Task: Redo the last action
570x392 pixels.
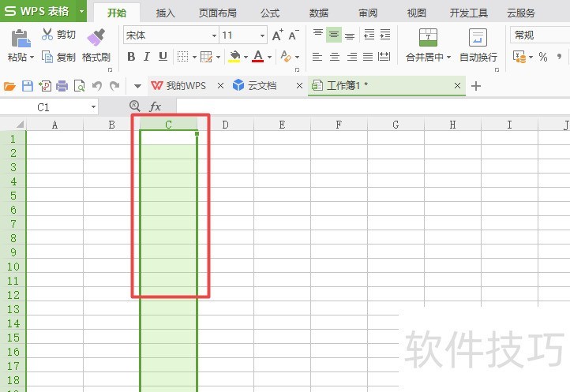Action: (115, 86)
